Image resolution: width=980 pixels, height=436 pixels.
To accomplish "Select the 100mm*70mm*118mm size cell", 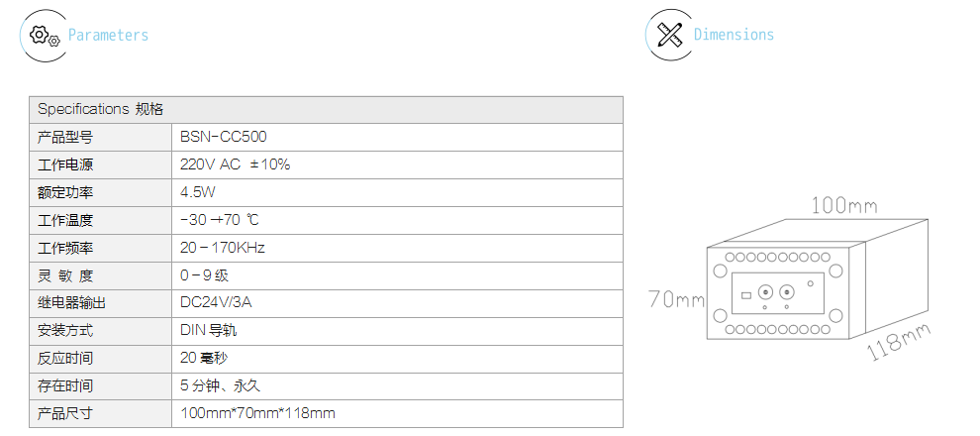I will pyautogui.click(x=398, y=413).
